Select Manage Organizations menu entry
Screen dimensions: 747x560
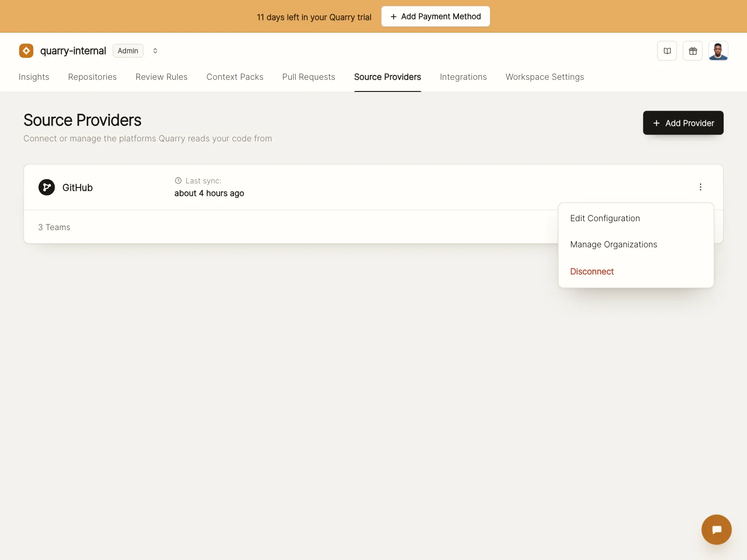[x=636, y=245]
